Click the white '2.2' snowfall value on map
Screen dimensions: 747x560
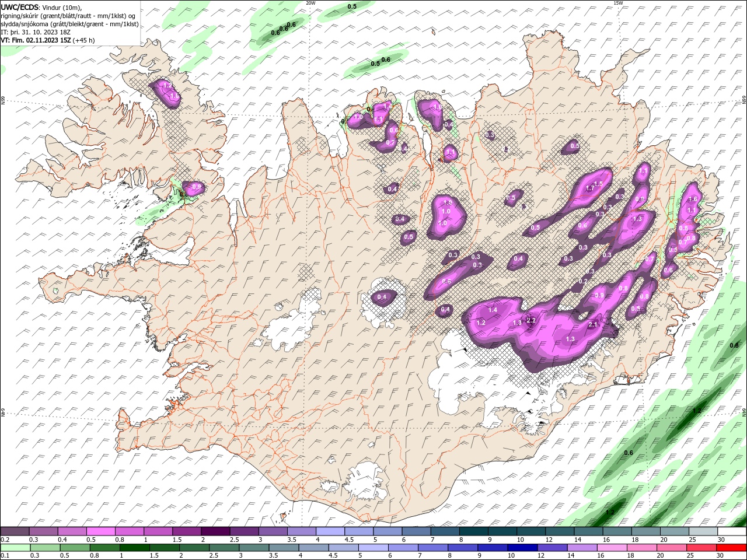coord(531,320)
